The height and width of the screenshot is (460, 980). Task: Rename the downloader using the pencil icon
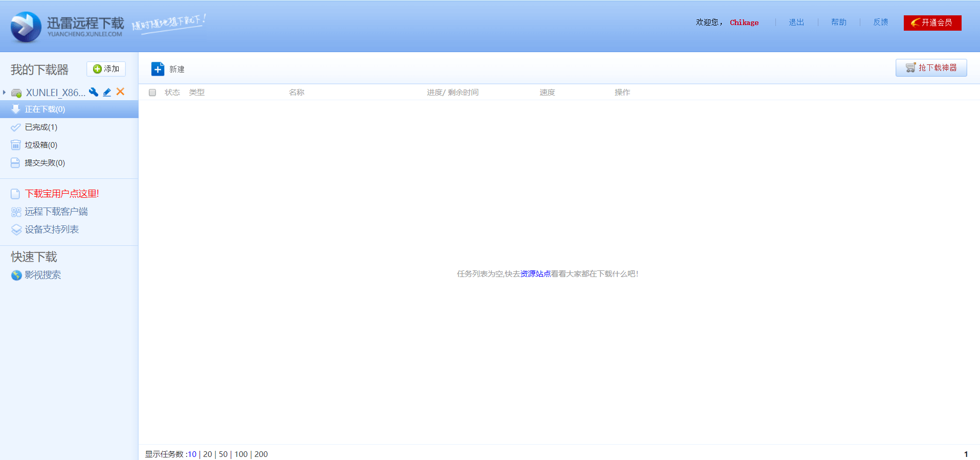point(107,92)
